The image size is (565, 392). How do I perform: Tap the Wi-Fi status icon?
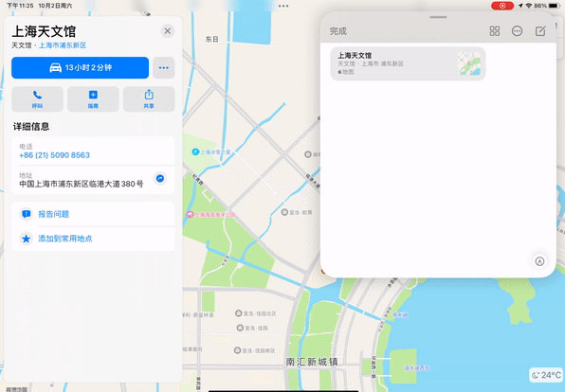click(x=529, y=6)
